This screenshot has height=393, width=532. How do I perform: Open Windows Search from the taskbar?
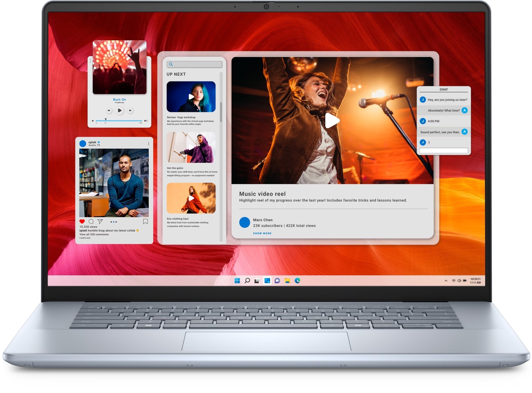pos(247,281)
